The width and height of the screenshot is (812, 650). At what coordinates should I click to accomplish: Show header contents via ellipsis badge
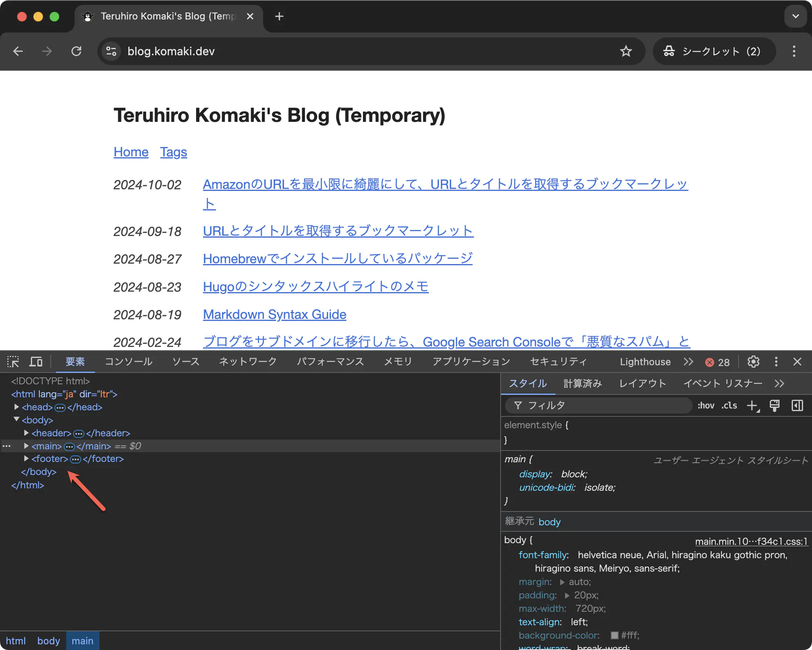(79, 433)
